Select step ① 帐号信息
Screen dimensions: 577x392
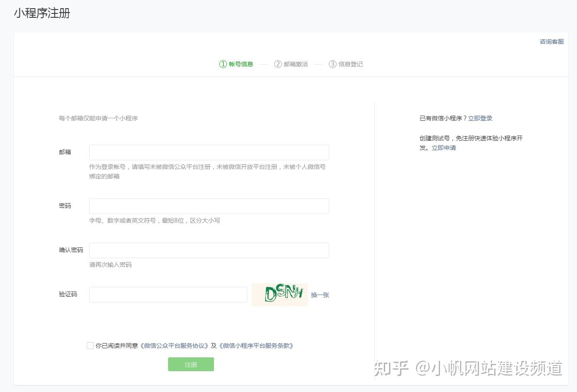[x=236, y=64]
